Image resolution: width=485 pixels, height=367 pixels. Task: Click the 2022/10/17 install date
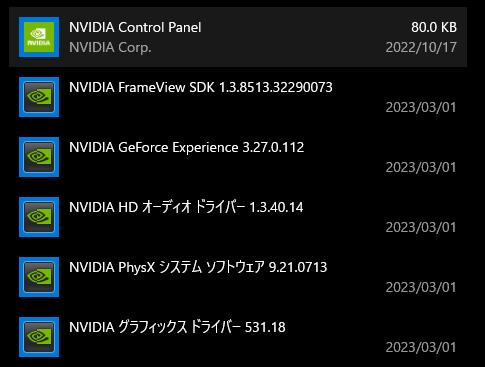tap(421, 47)
